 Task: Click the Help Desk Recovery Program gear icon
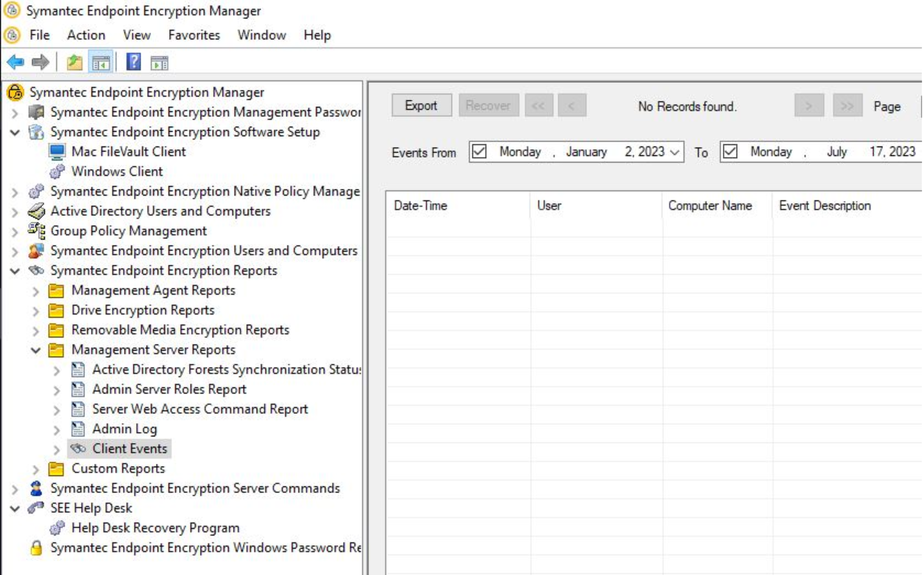pyautogui.click(x=57, y=528)
